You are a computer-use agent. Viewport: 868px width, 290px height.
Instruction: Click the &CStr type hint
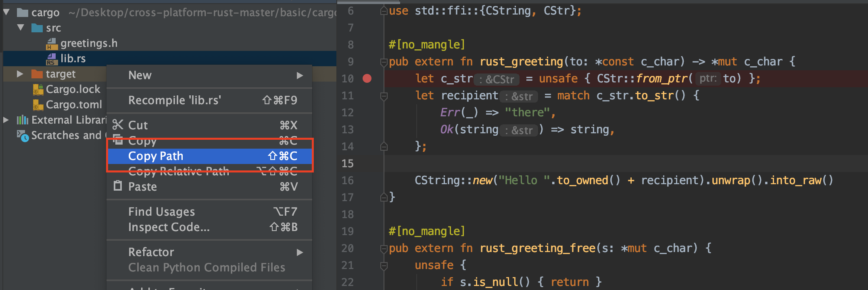[x=496, y=79]
